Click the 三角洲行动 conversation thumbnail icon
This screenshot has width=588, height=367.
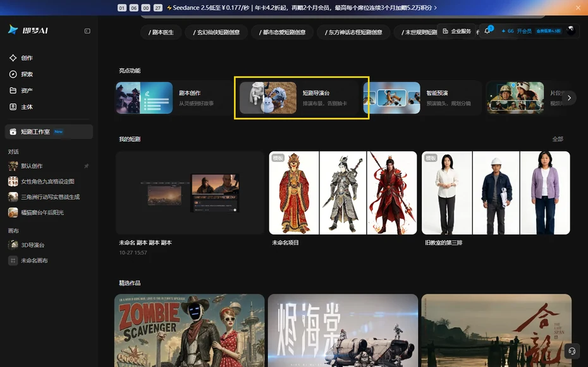click(x=13, y=197)
